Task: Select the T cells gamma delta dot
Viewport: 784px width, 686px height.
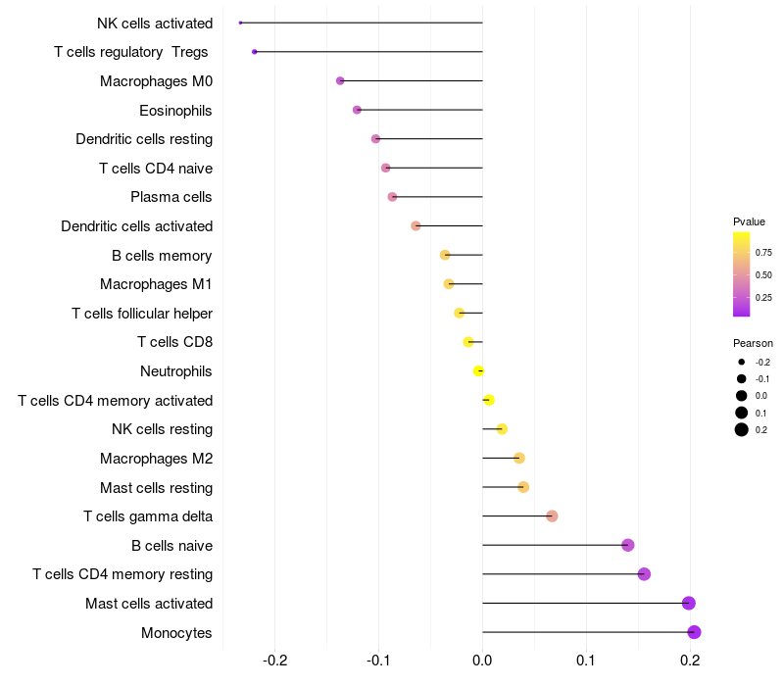Action: [x=552, y=516]
